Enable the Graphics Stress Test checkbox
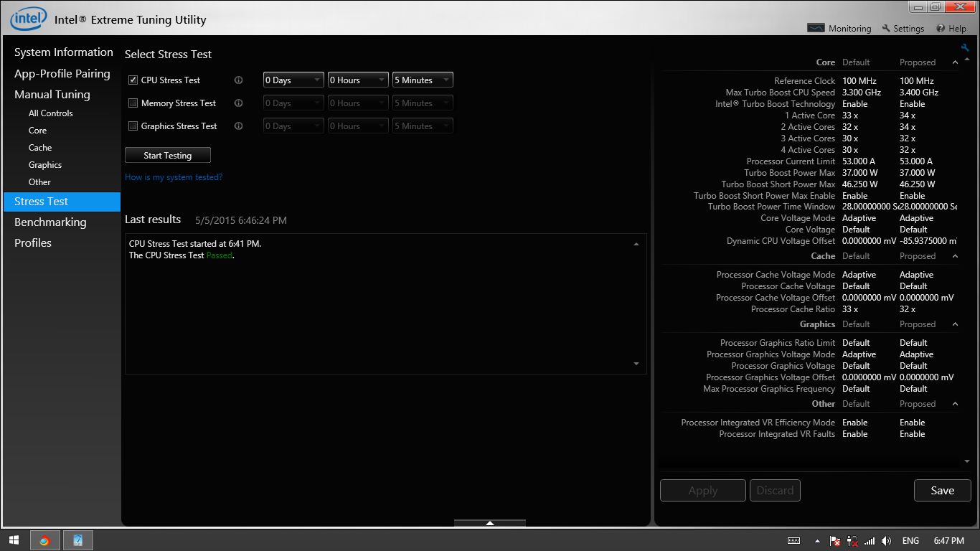 (x=133, y=126)
